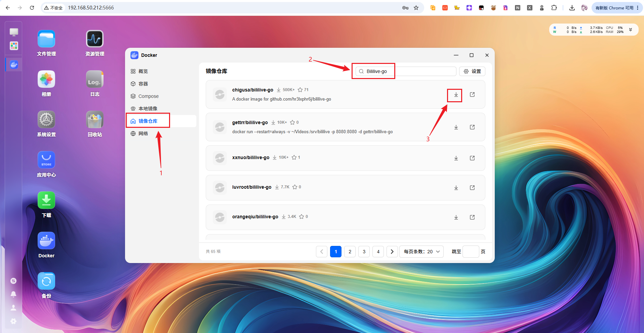Click the Docker icon in the left dock
Screen dimensions: 644x333
(14, 64)
